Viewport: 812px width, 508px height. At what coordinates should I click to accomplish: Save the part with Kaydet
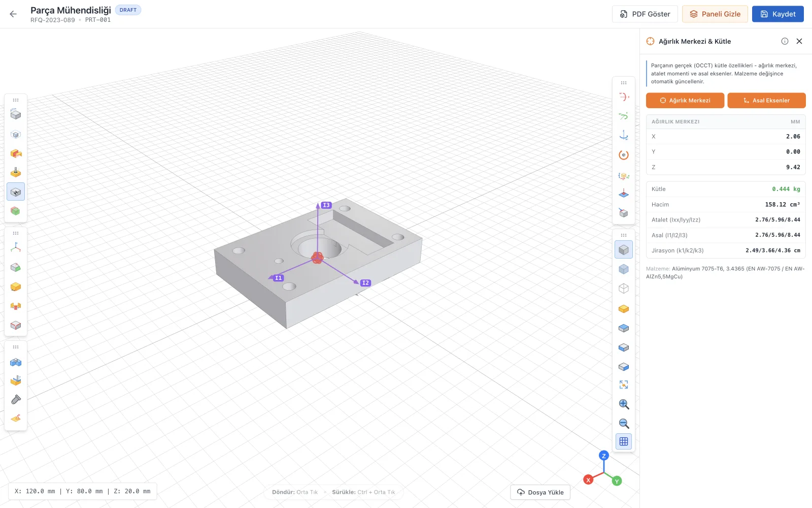(x=778, y=14)
